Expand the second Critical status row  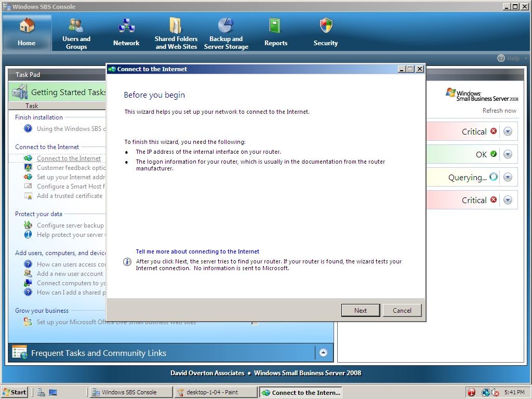[508, 200]
